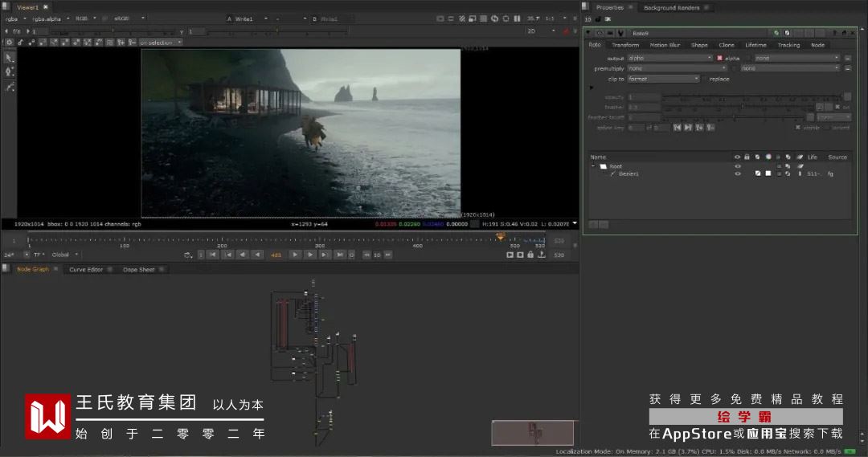The height and width of the screenshot is (457, 868).
Task: Open the premultiply none dropdown
Action: click(677, 68)
